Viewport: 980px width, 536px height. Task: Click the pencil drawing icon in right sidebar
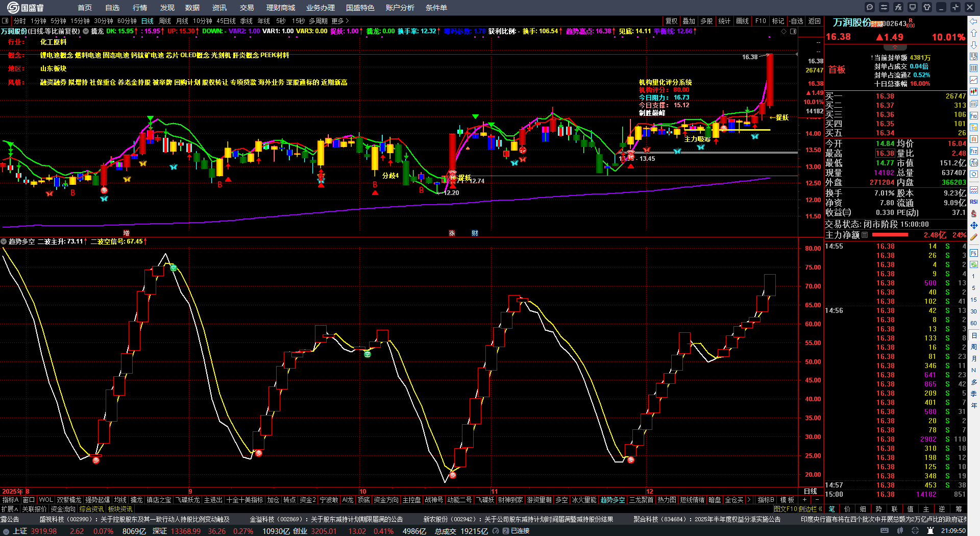pyautogui.click(x=974, y=237)
